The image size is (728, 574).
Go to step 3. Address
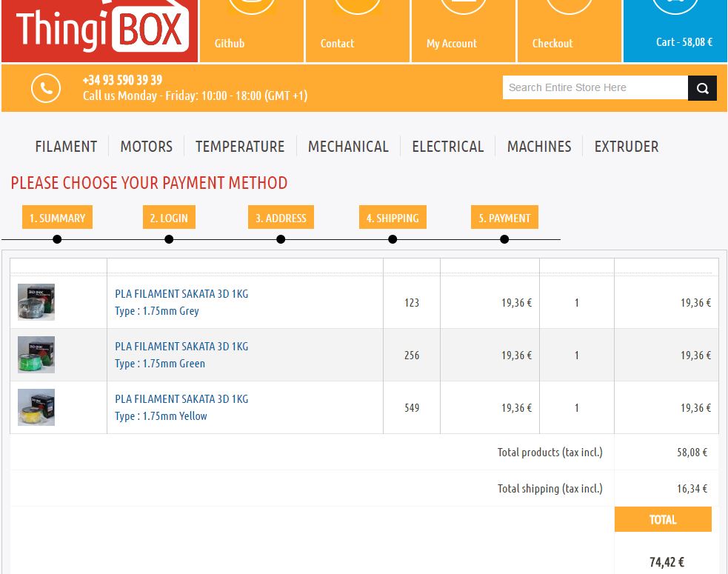click(281, 217)
